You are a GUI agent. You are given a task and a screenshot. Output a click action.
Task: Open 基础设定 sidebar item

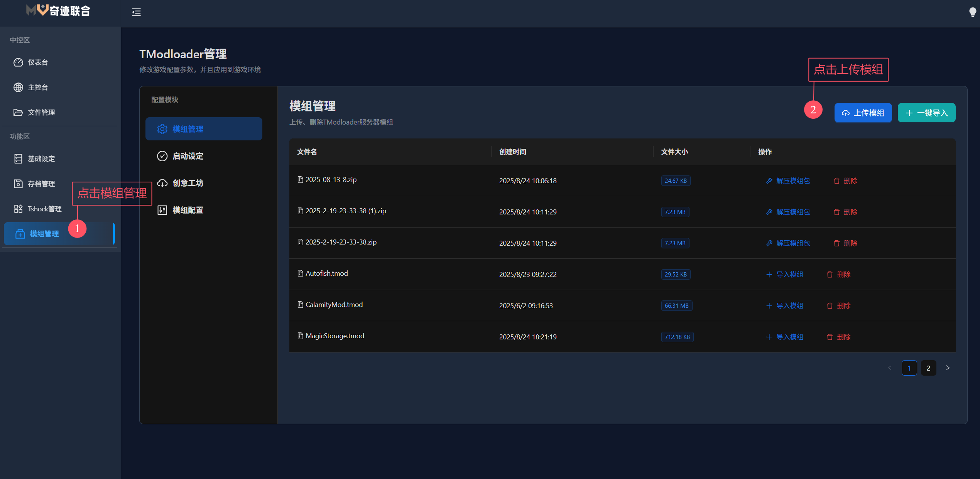(41, 159)
